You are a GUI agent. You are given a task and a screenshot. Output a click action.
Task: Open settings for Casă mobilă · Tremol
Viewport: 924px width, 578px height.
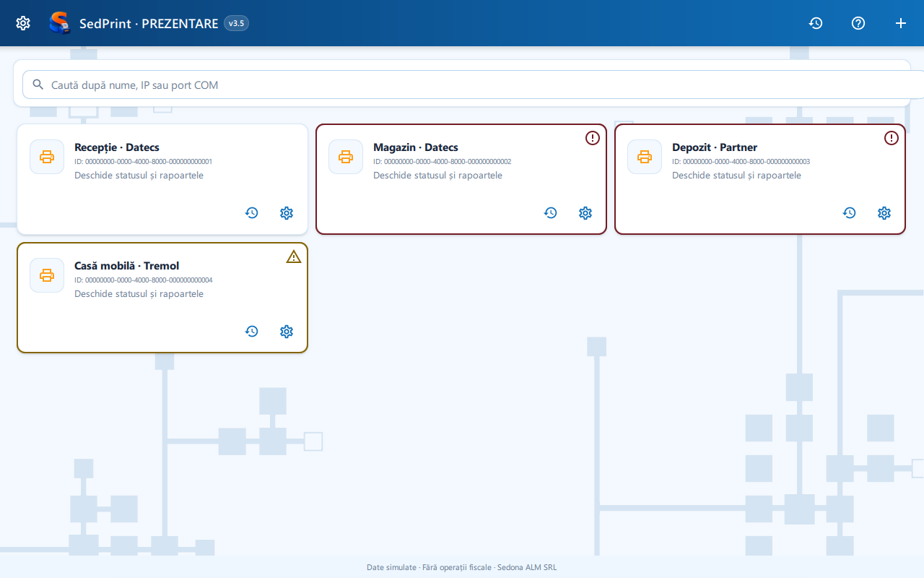[287, 332]
